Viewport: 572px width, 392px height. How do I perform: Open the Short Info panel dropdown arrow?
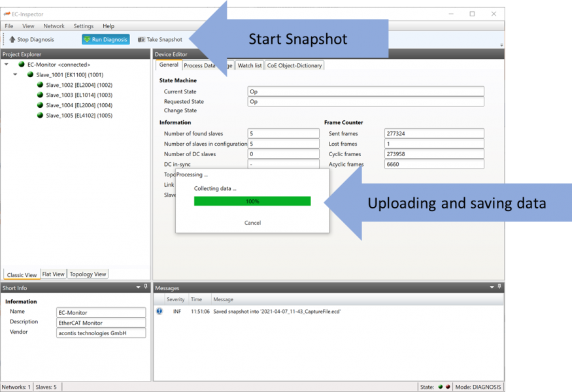click(138, 287)
